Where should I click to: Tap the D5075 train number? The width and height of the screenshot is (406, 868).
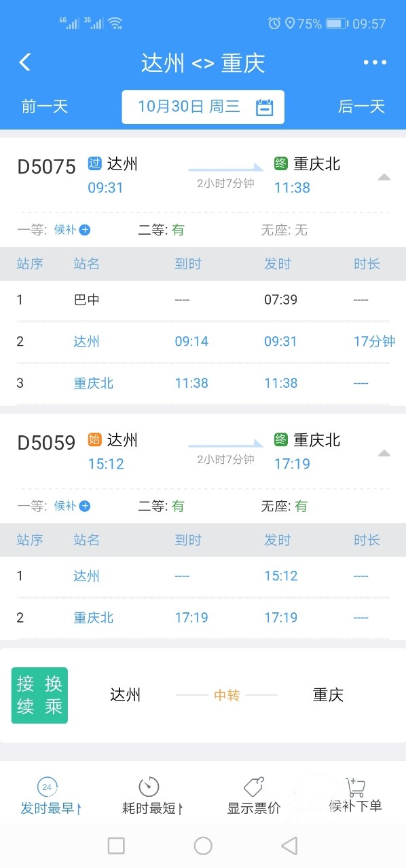(x=47, y=167)
